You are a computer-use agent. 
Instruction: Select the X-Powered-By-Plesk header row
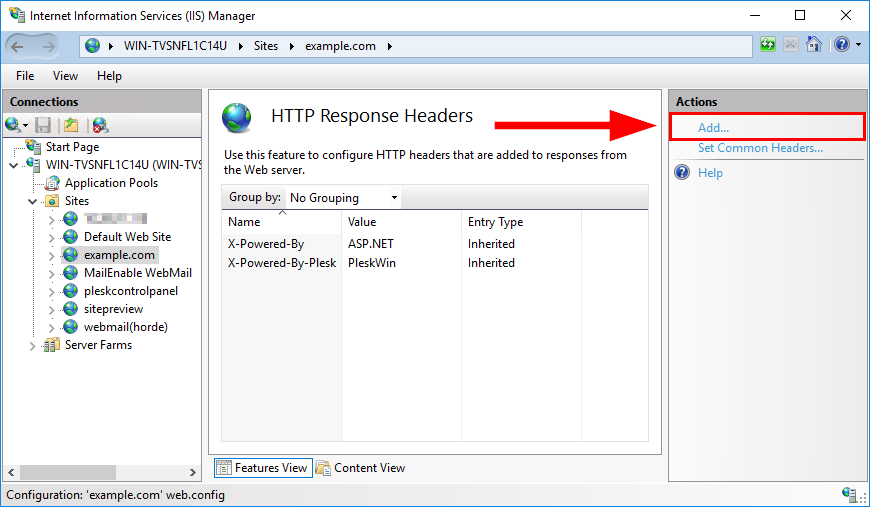(282, 263)
